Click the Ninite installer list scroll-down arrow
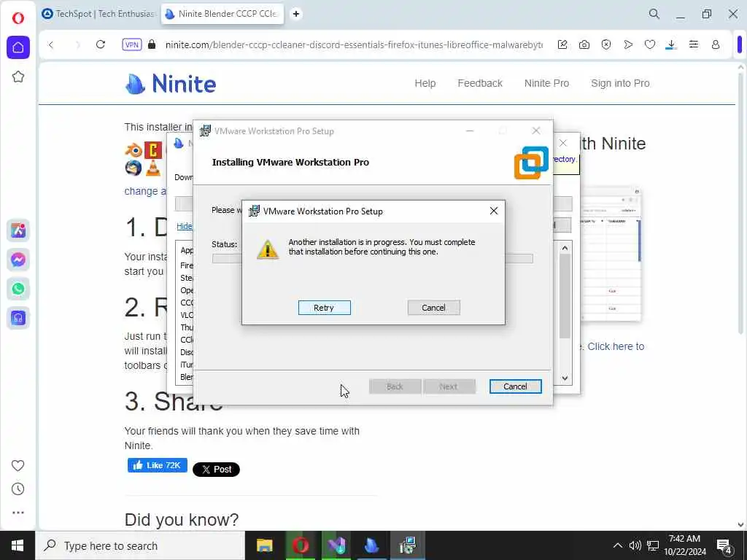The height and width of the screenshot is (560, 747). pyautogui.click(x=565, y=378)
